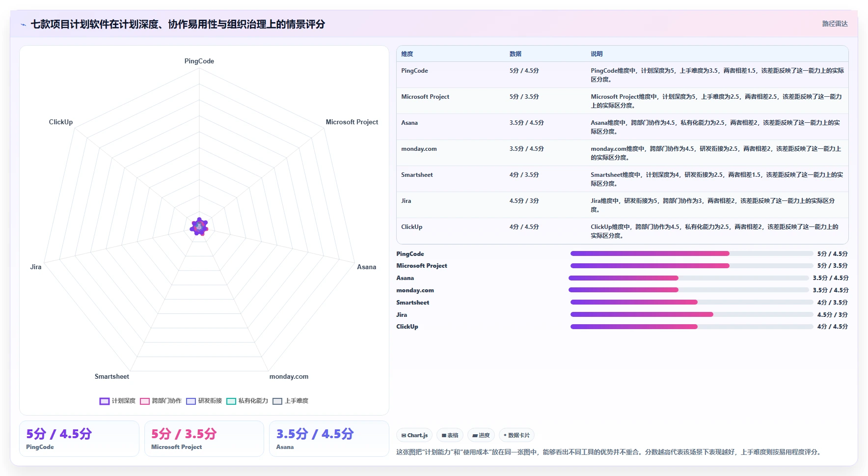Click the 维度 column header
The height and width of the screenshot is (476, 868).
pyautogui.click(x=407, y=54)
